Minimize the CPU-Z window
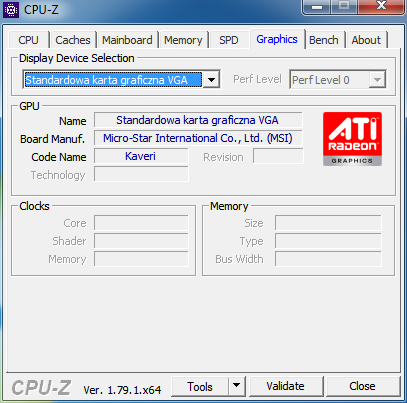The height and width of the screenshot is (403, 407). pyautogui.click(x=317, y=7)
